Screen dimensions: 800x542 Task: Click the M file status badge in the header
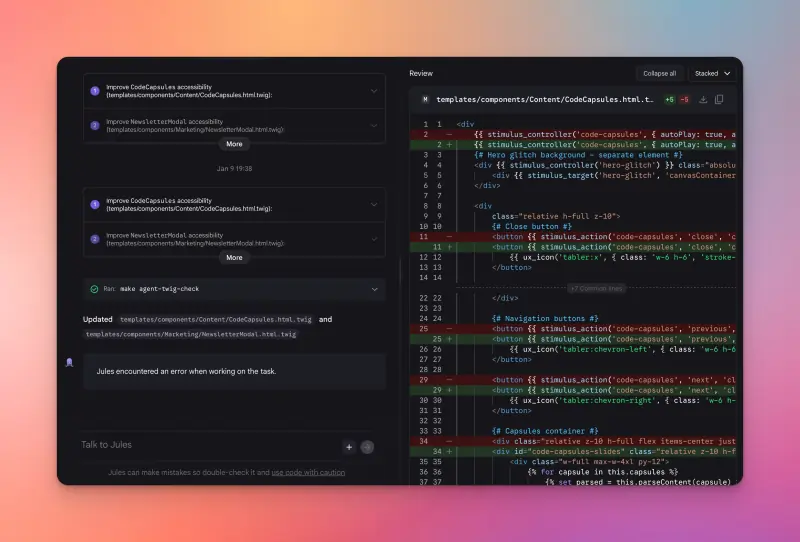point(425,100)
